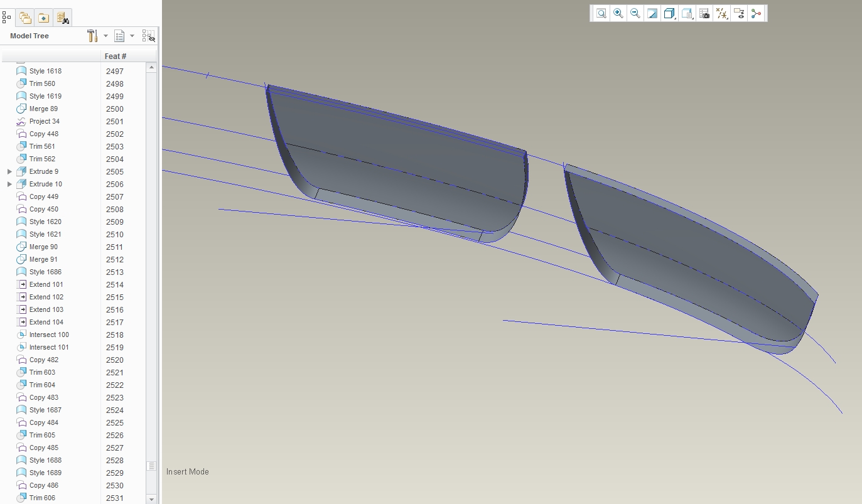The height and width of the screenshot is (504, 862).
Task: Select the Style 1689 feature
Action: [x=45, y=473]
